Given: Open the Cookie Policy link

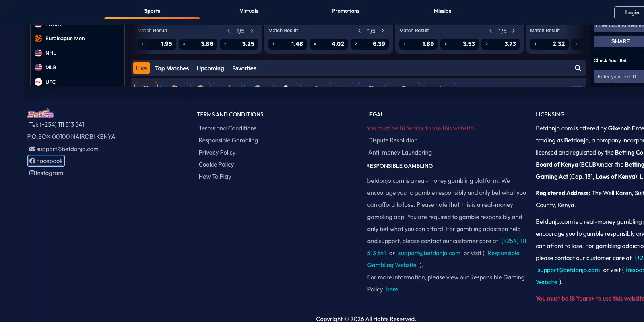Looking at the screenshot, I should point(216,165).
